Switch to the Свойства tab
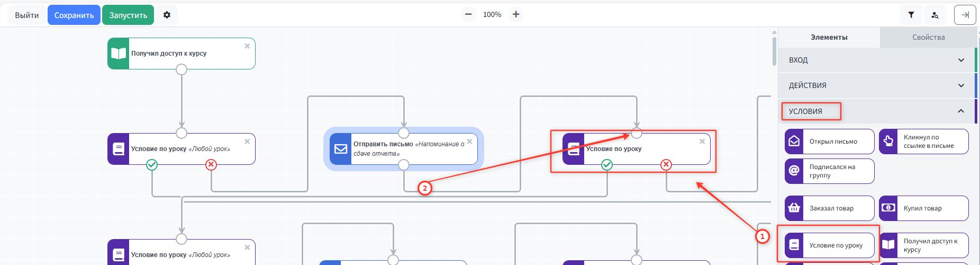Image resolution: width=980 pixels, height=265 pixels. click(928, 37)
